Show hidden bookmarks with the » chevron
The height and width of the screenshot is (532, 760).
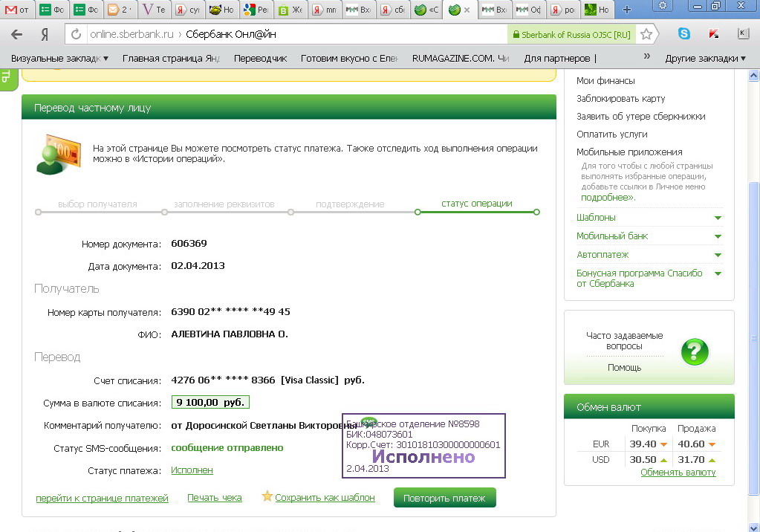pyautogui.click(x=646, y=56)
